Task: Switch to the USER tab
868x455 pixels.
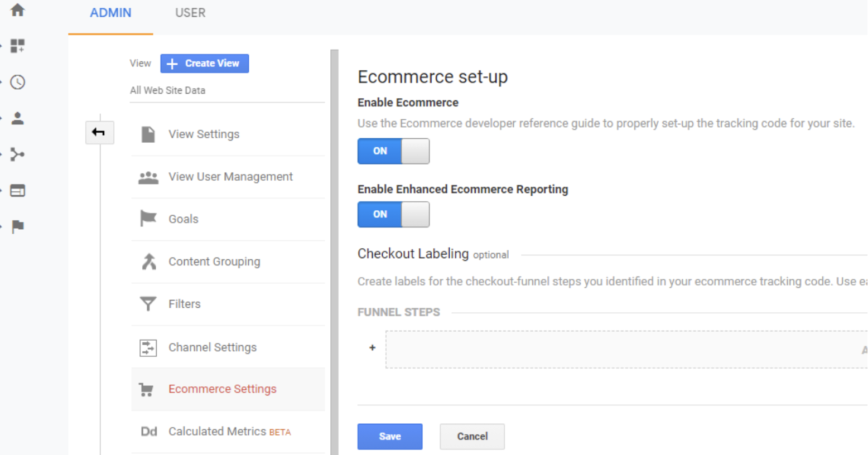Action: coord(190,13)
